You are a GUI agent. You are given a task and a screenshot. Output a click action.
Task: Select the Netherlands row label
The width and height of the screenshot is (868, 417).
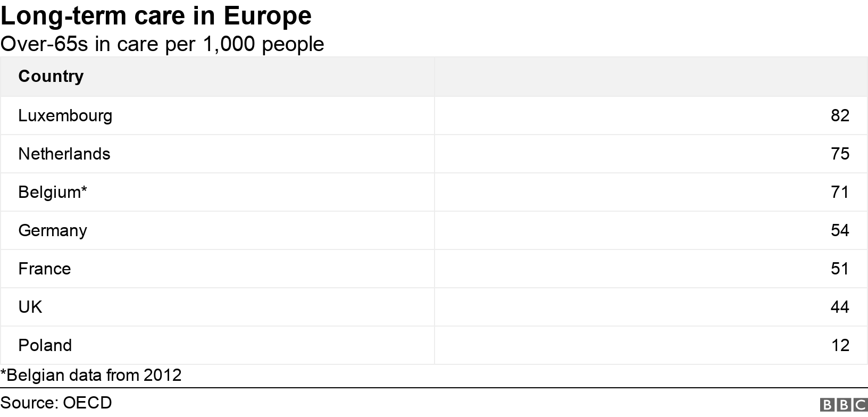click(64, 154)
